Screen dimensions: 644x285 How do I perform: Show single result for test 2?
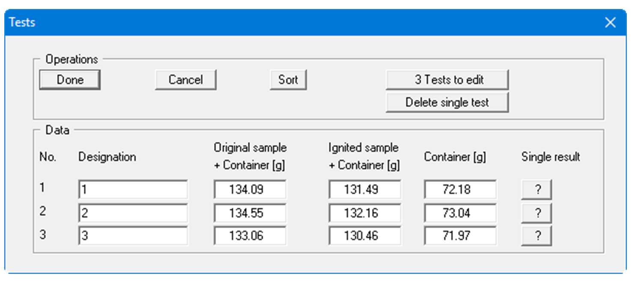pos(536,213)
